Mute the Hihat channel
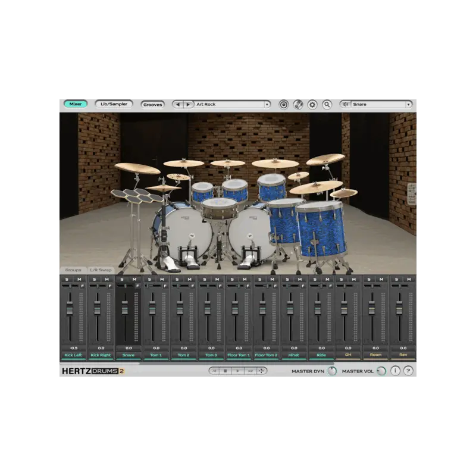This screenshot has width=476, height=476. pyautogui.click(x=300, y=279)
